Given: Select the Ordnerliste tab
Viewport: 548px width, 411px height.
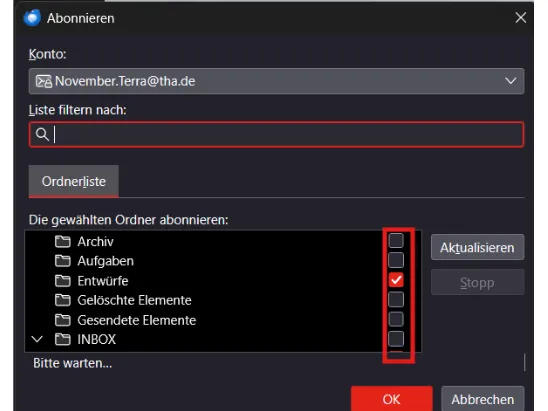Looking at the screenshot, I should coord(74,181).
